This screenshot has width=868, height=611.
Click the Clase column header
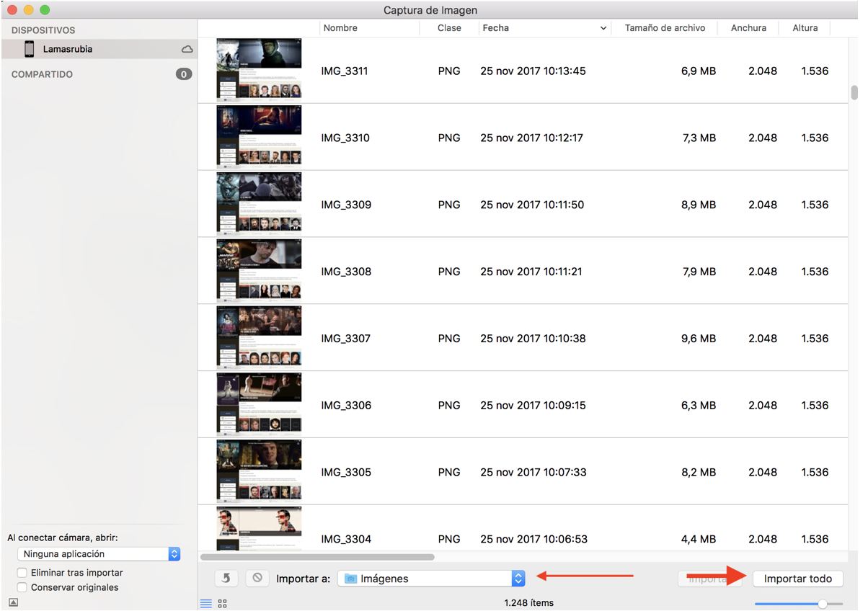point(449,28)
